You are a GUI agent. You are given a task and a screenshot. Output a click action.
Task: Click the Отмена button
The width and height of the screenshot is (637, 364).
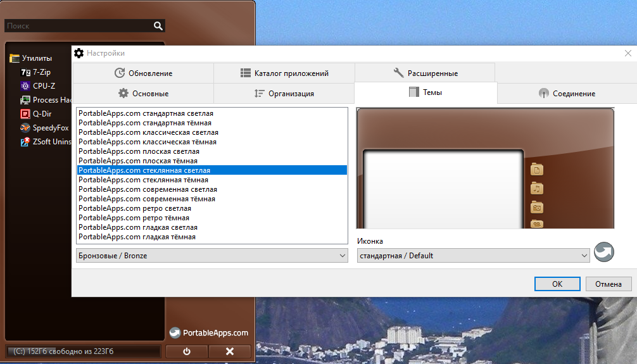(x=609, y=284)
